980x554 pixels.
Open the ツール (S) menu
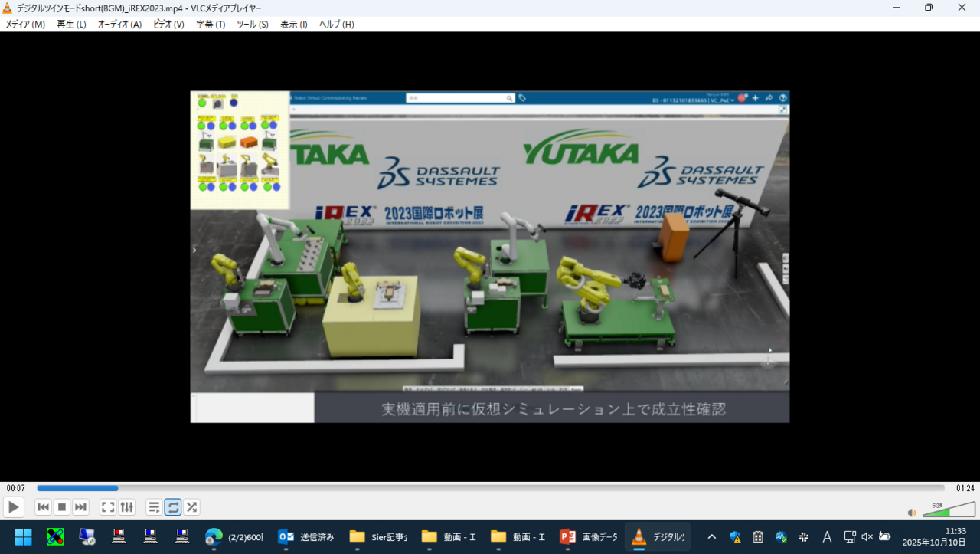[x=252, y=25]
